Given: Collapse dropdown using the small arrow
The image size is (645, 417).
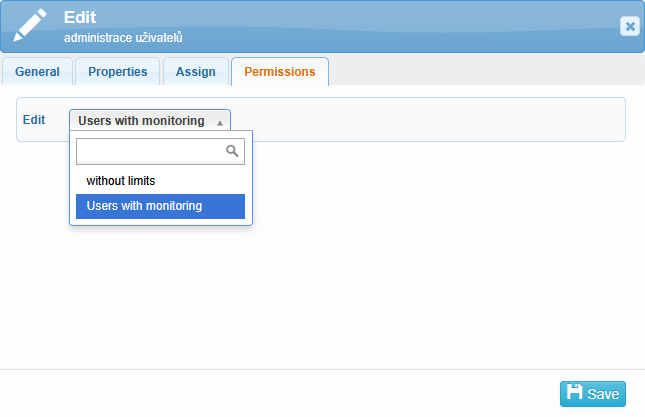Looking at the screenshot, I should [x=220, y=122].
